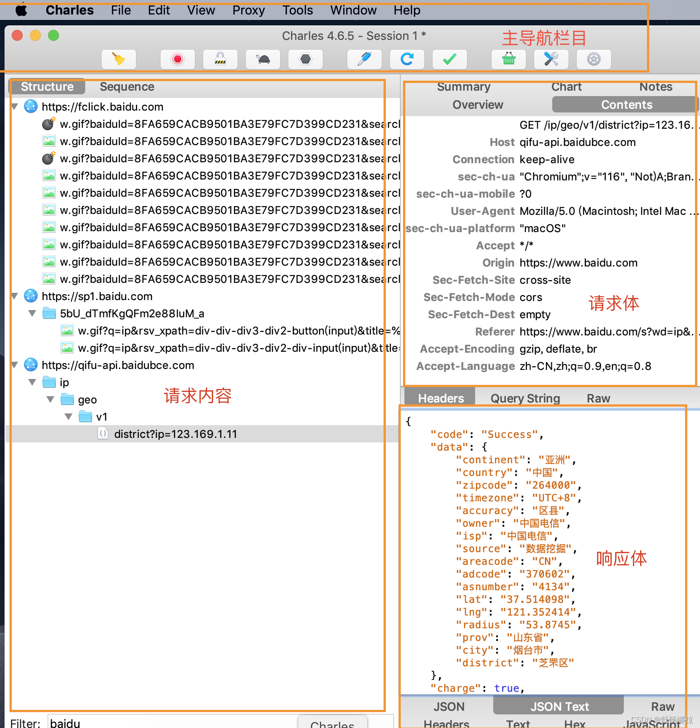Switch to the Sequence tab
This screenshot has width=700, height=728.
[127, 87]
